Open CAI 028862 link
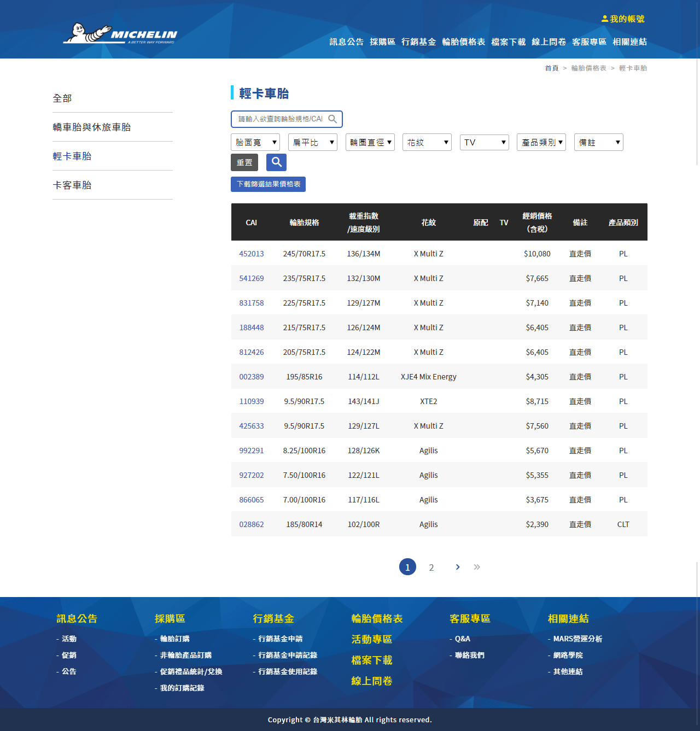Viewport: 700px width, 731px height. (252, 524)
